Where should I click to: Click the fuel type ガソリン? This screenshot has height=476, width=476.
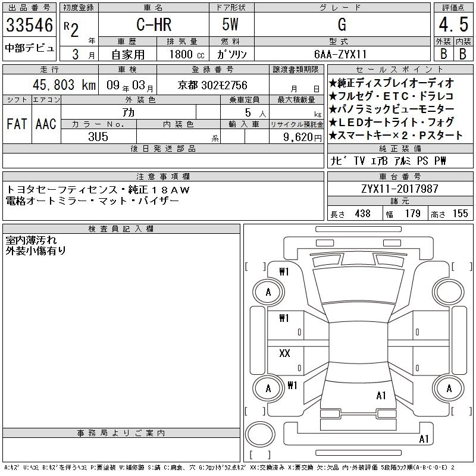(231, 54)
